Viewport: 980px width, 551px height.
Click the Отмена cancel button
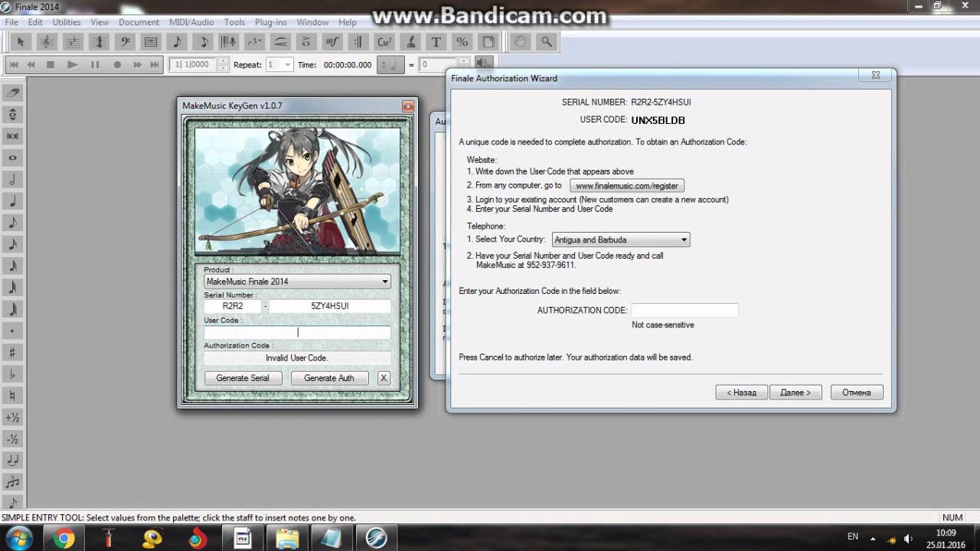(x=857, y=393)
